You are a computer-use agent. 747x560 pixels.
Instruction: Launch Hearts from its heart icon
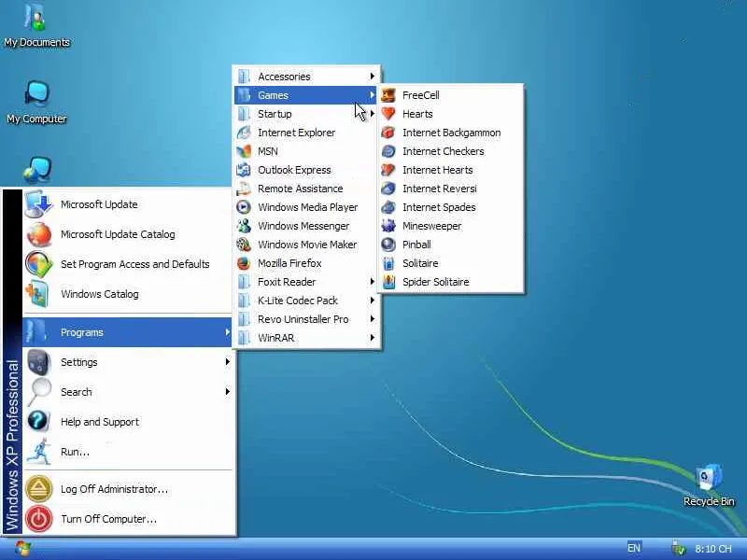(388, 114)
